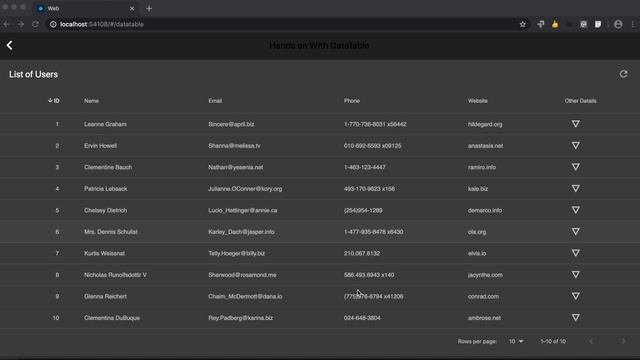Go to the next table page

[x=623, y=341]
